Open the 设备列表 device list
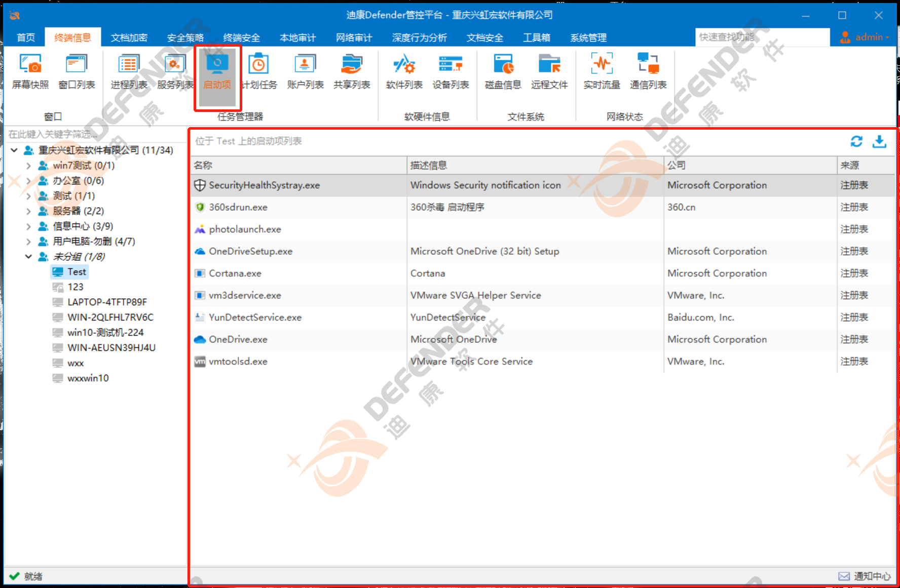This screenshot has height=588, width=900. (451, 72)
